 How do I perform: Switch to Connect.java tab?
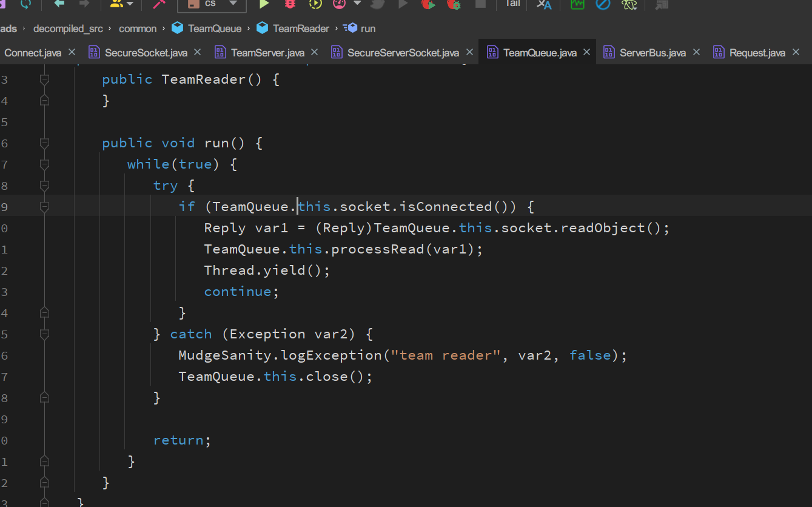pyautogui.click(x=33, y=53)
